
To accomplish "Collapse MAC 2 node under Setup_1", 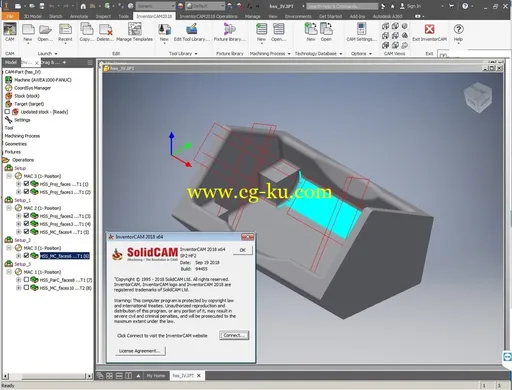I will (x=9, y=208).
